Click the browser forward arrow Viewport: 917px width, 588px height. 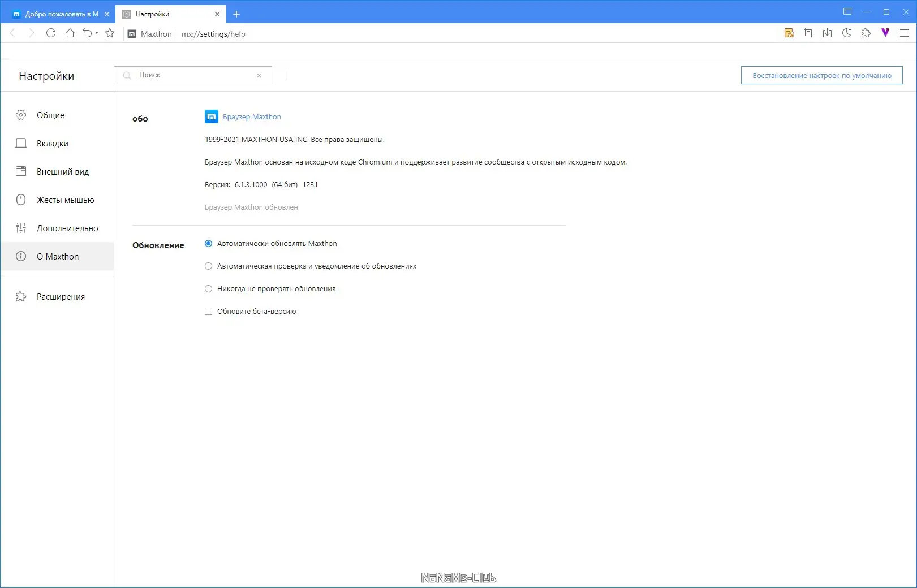(32, 33)
